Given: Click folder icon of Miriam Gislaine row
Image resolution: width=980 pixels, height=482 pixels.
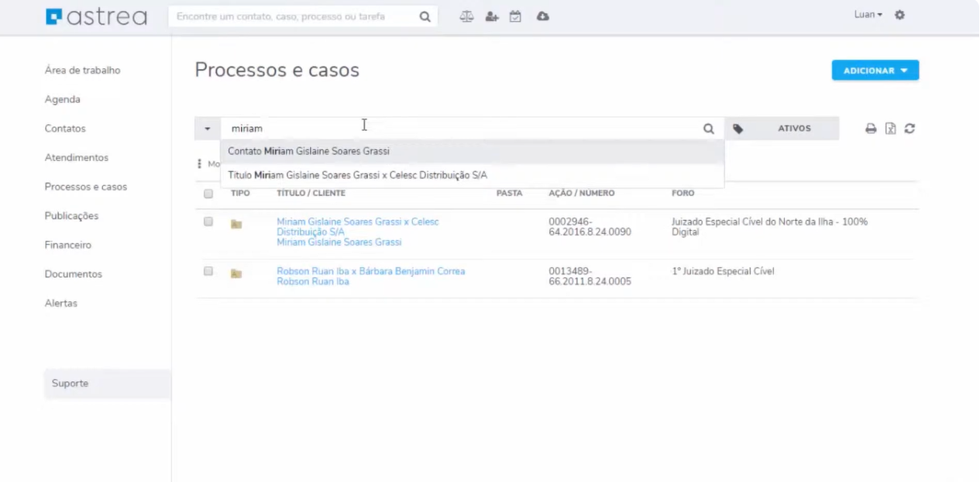Looking at the screenshot, I should pos(236,224).
